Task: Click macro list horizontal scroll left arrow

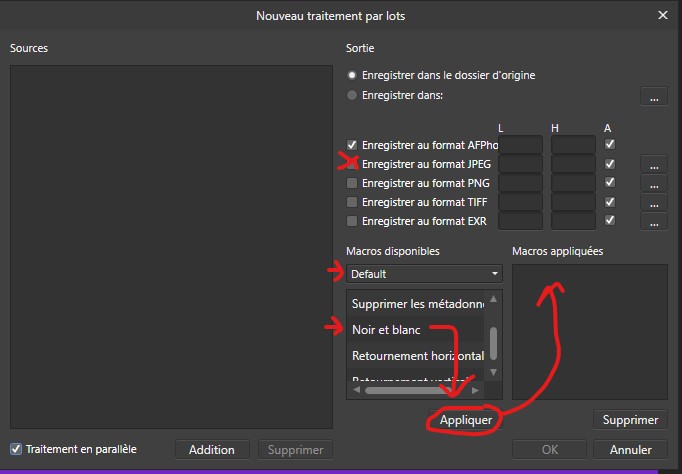Action: pos(357,390)
